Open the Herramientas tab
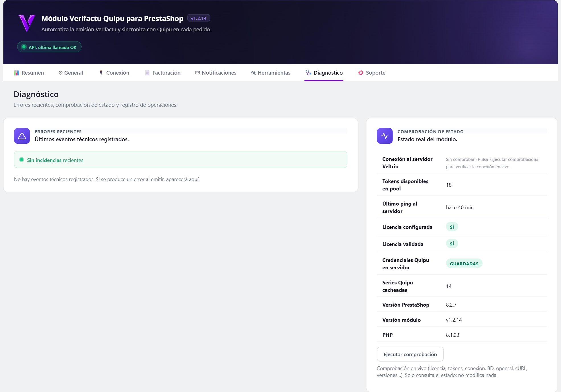This screenshot has width=561, height=392. 271,73
